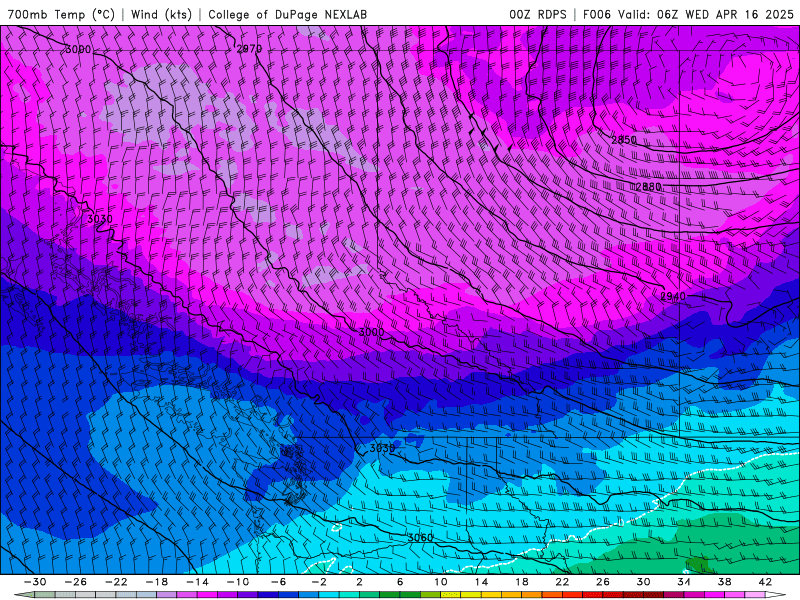The height and width of the screenshot is (600, 800).
Task: Select the -10 value on the temperature scale
Action: coord(238,582)
